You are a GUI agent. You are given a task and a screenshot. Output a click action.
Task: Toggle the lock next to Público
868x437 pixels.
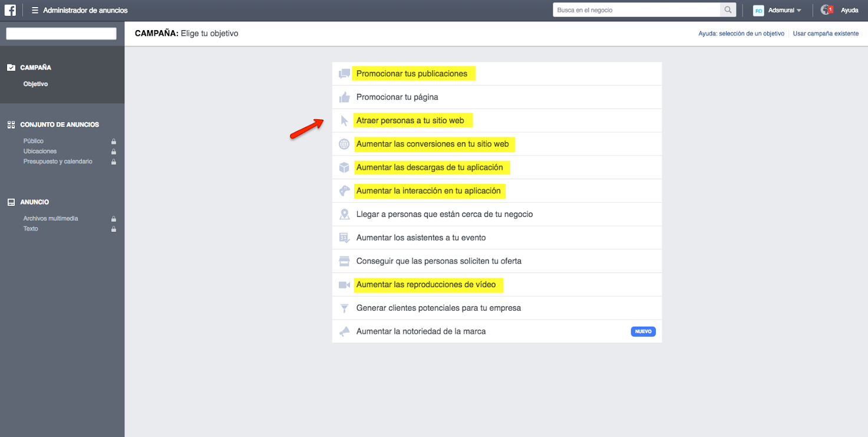[x=114, y=141]
